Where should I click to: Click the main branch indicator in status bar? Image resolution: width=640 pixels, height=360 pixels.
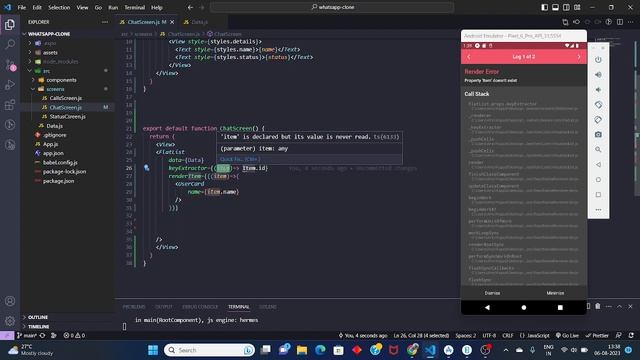pos(27,336)
